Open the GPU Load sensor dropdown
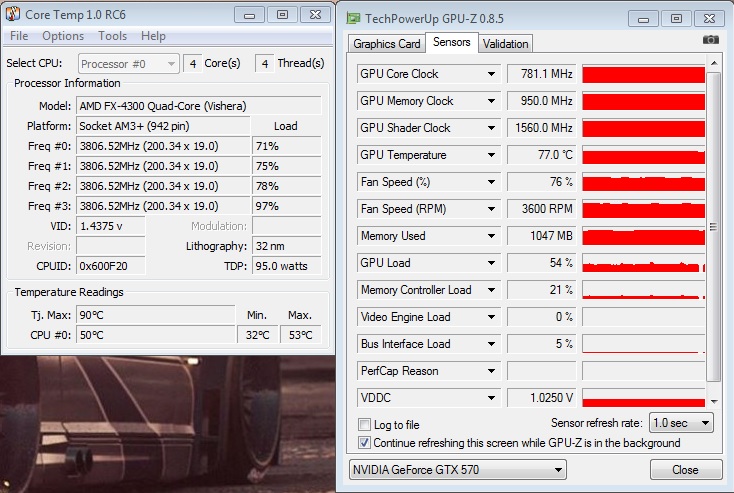Image resolution: width=734 pixels, height=493 pixels. pos(491,263)
